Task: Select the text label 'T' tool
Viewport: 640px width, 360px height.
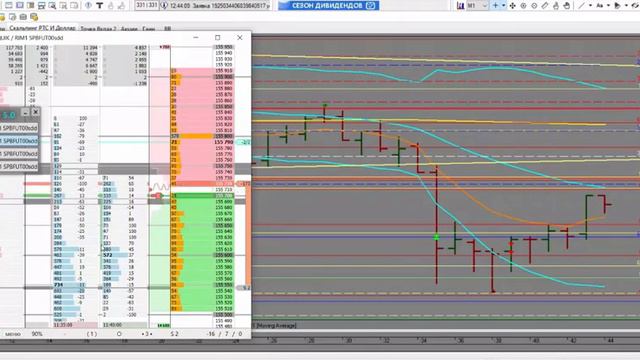Action: 99,5
